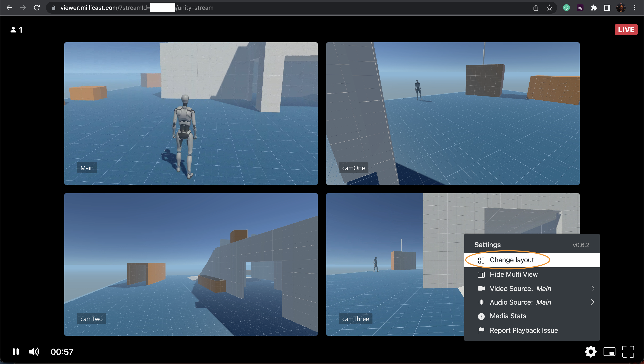Click the share page icon in address bar

535,8
